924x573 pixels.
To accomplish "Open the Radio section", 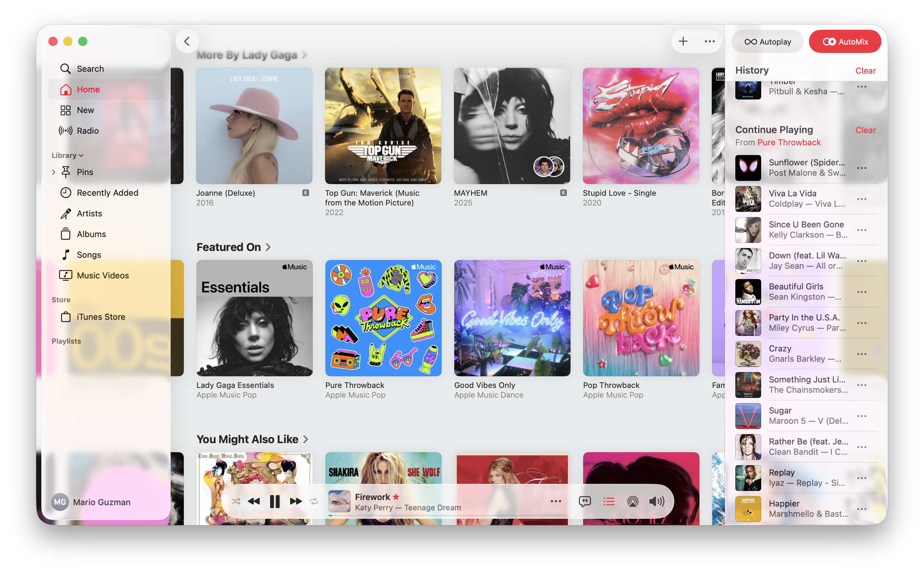I will click(106, 131).
